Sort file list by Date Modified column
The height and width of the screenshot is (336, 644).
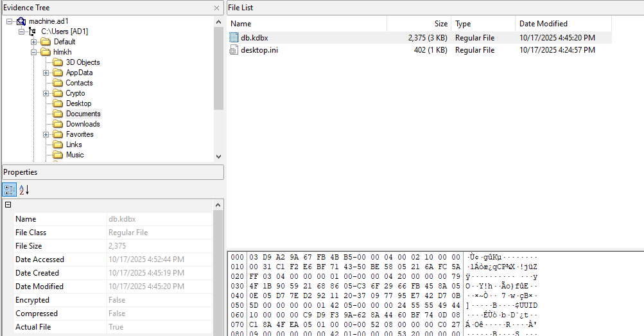563,24
